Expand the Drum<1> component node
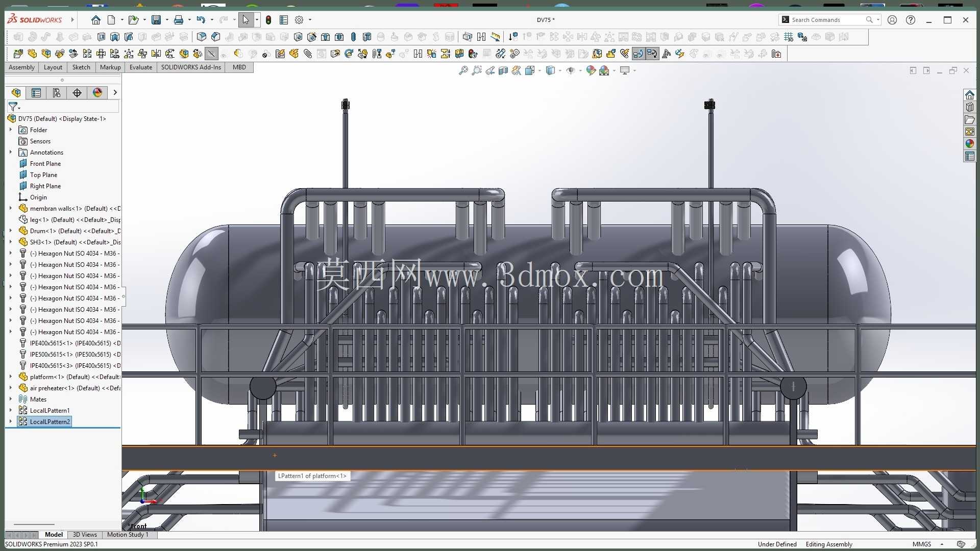Viewport: 980px width, 551px height. click(11, 231)
